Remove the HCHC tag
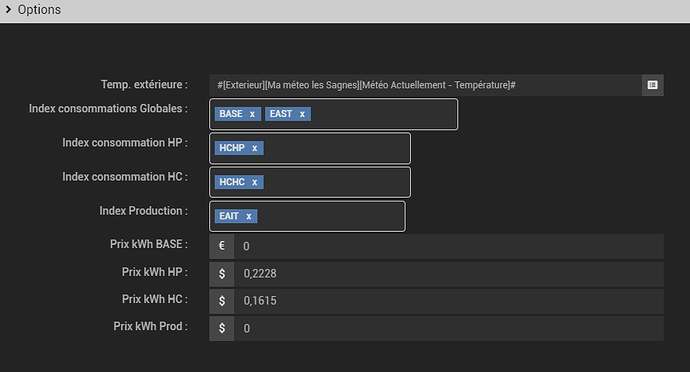The image size is (690, 372). 254,182
